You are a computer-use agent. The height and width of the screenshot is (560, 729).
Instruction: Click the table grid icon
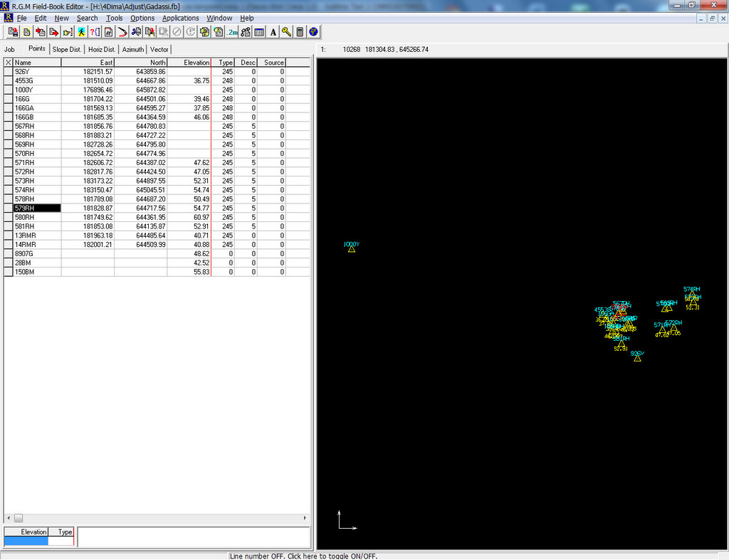click(259, 32)
